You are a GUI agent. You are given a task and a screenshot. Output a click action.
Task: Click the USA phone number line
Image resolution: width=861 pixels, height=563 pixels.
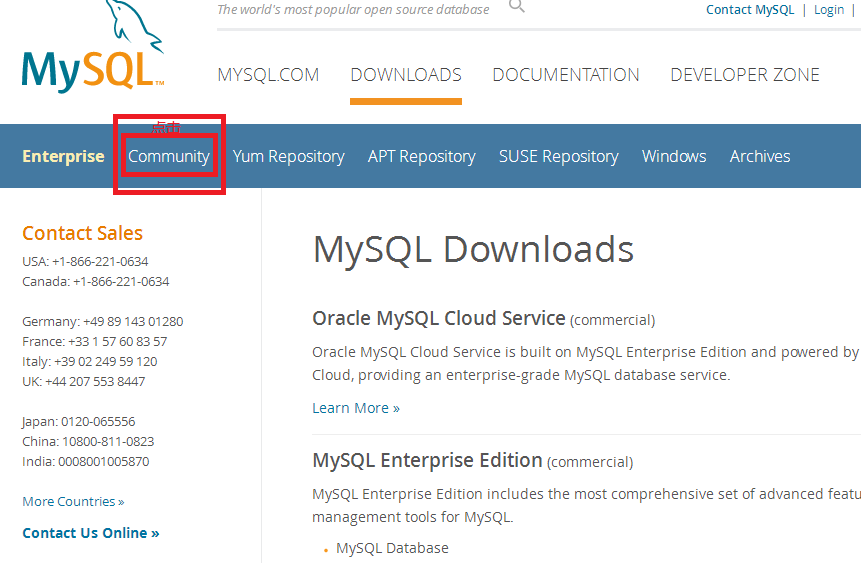(x=85, y=261)
